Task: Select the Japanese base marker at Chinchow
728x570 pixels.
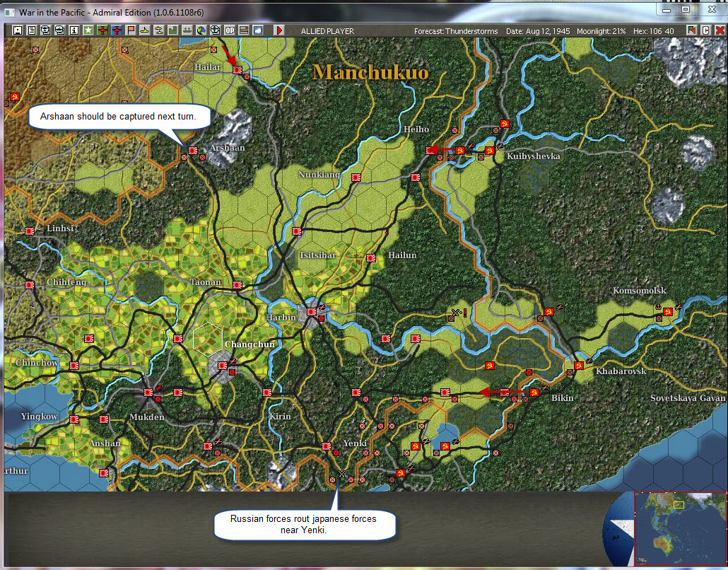Action: click(74, 366)
